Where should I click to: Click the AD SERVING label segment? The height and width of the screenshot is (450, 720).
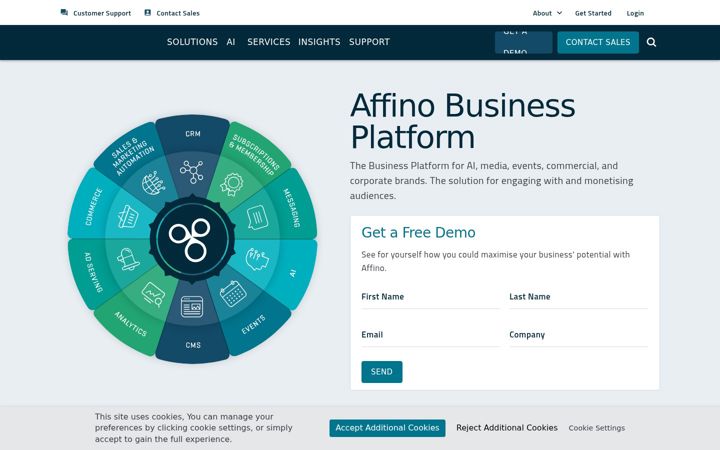pyautogui.click(x=93, y=271)
